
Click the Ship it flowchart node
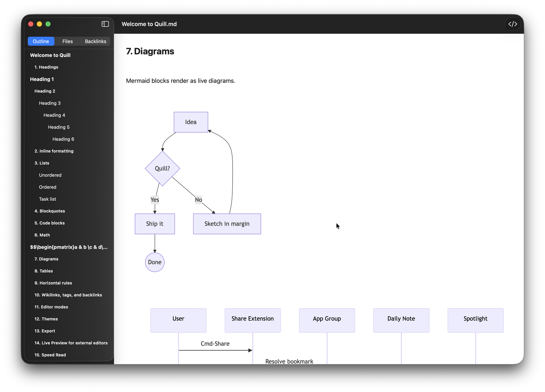tap(155, 224)
